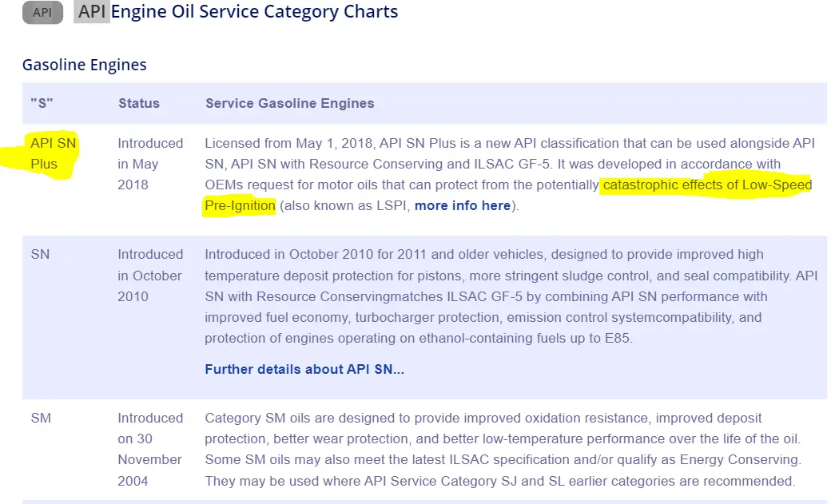Image resolution: width=831 pixels, height=504 pixels.
Task: Click the 'Service Gasoline Engines' column header
Action: pos(290,103)
